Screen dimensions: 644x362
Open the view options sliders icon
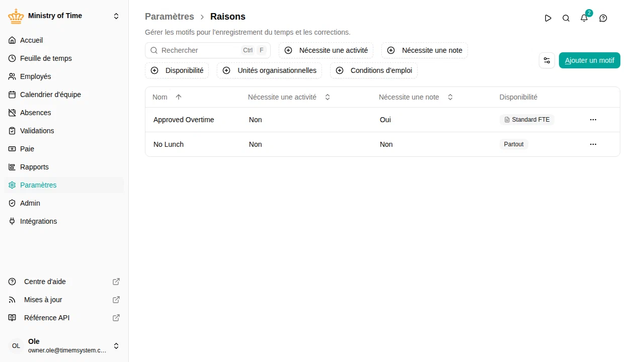pos(547,60)
